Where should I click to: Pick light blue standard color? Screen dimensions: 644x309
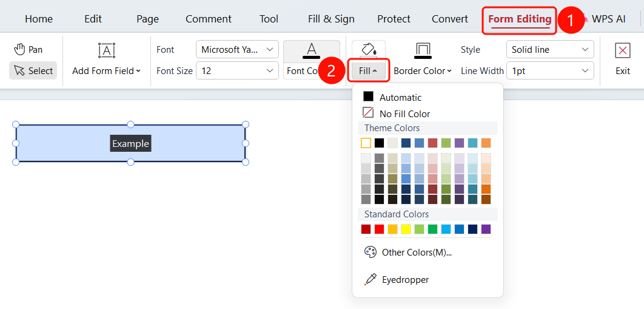coord(446,229)
